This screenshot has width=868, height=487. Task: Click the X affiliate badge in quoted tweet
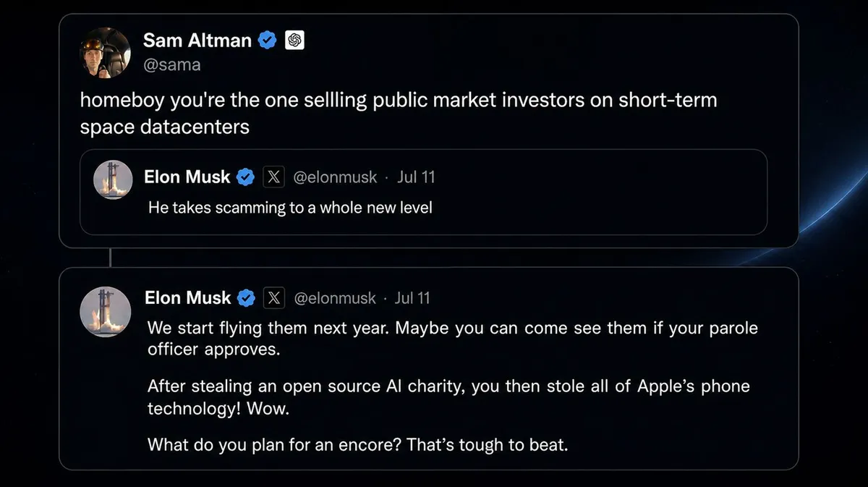pos(273,177)
